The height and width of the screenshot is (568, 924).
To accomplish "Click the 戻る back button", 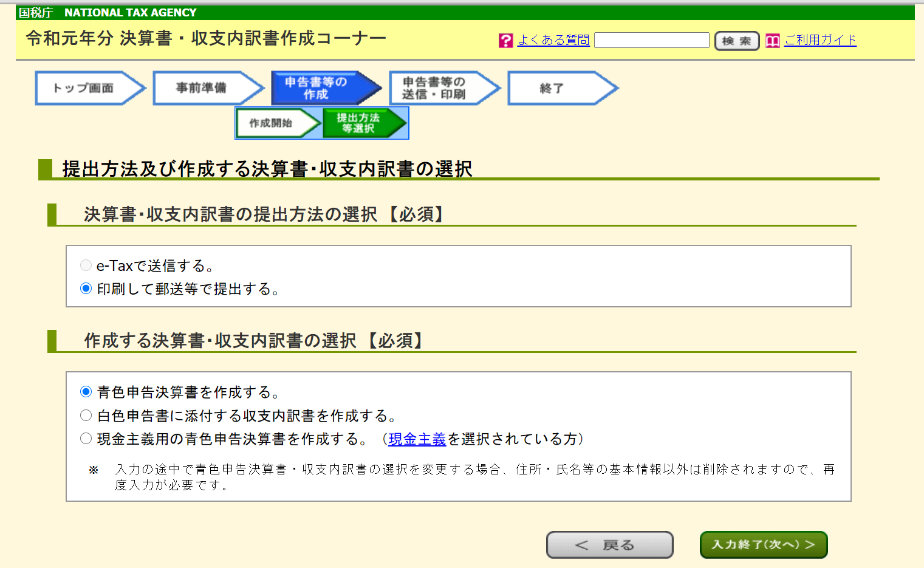I will point(609,545).
